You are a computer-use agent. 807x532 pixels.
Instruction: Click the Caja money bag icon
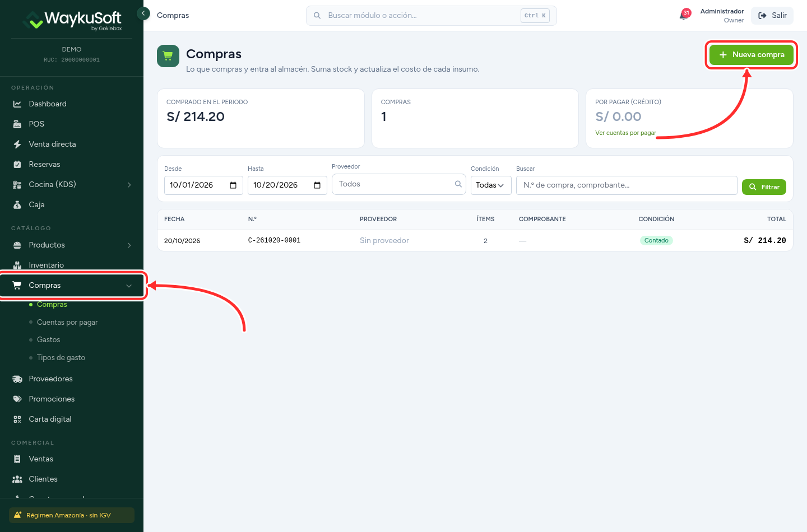pos(17,205)
